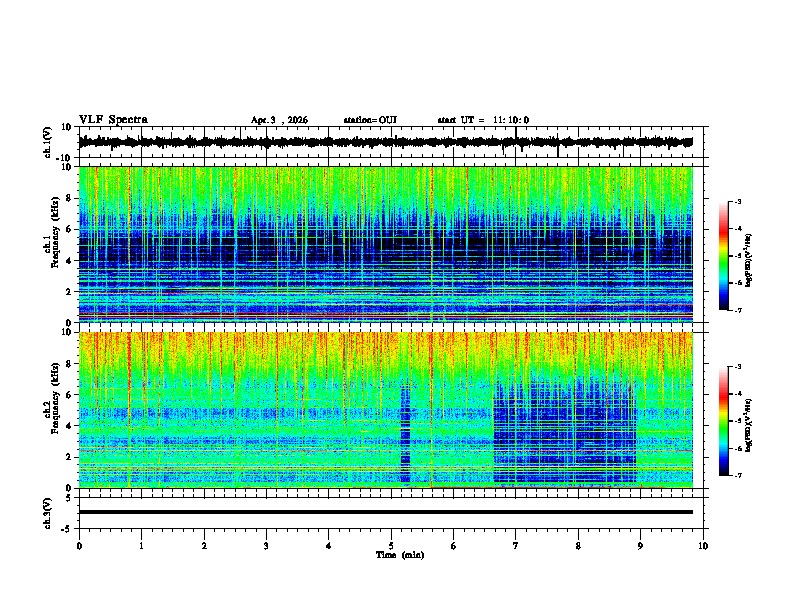
Task: Click the ch.1 voltage waveform trace
Action: [386, 142]
